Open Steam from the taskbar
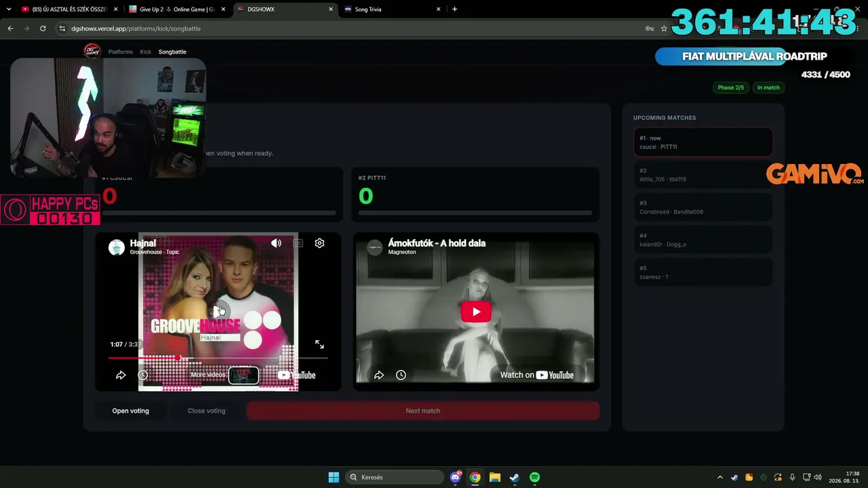This screenshot has width=868, height=488. 515,477
